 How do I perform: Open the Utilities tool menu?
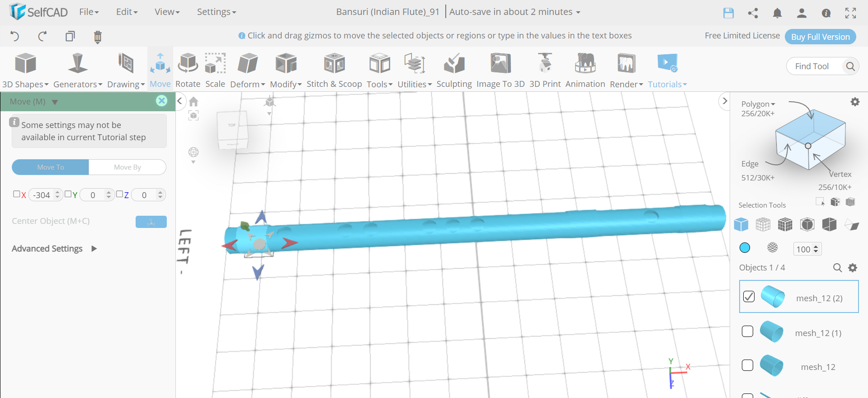[415, 69]
